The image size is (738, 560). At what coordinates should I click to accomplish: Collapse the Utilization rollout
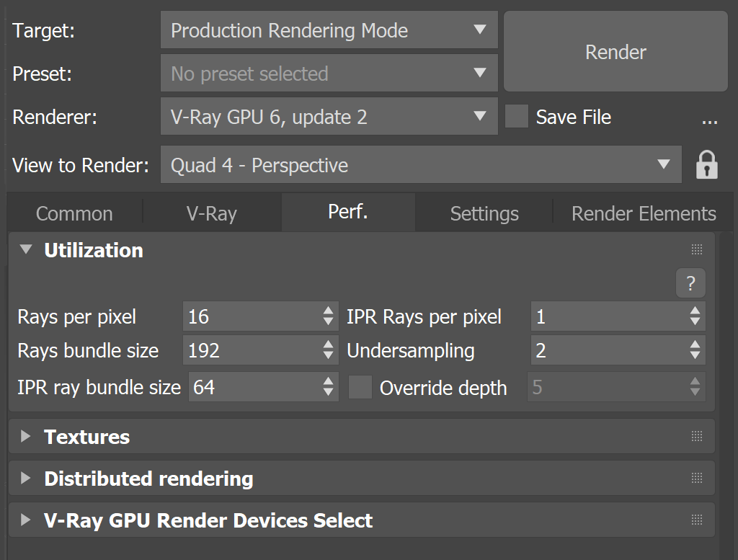[x=27, y=249]
